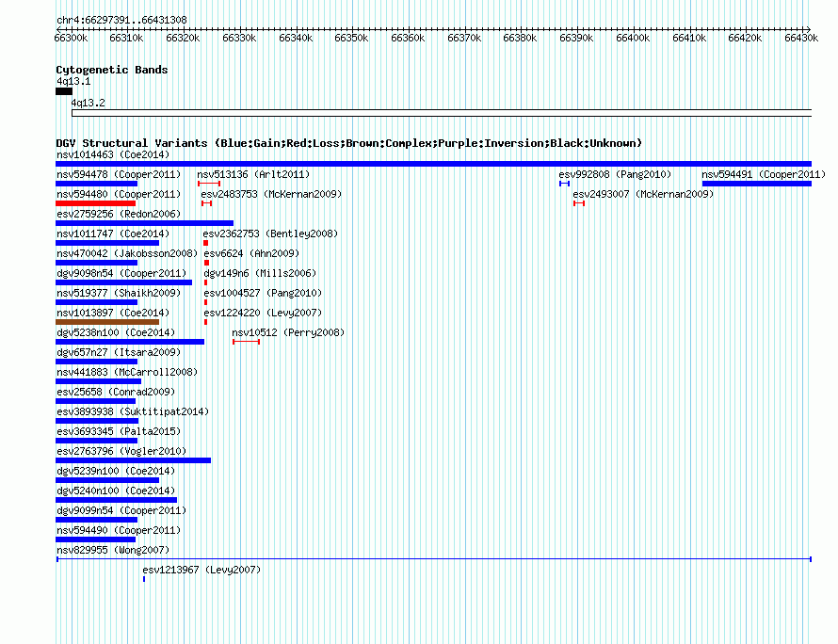Select nsv441883 (McCarroll2008) label
Screen dimensions: 838x644
click(x=127, y=373)
